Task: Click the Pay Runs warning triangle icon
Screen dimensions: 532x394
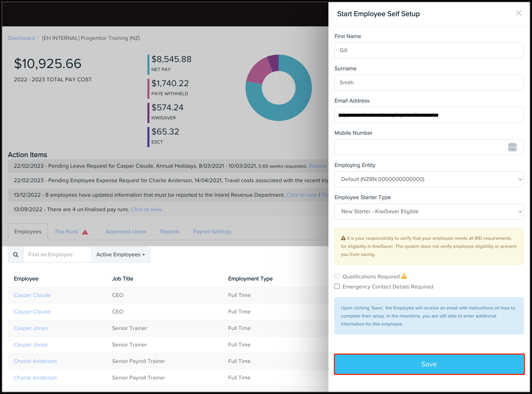Action: [x=85, y=232]
